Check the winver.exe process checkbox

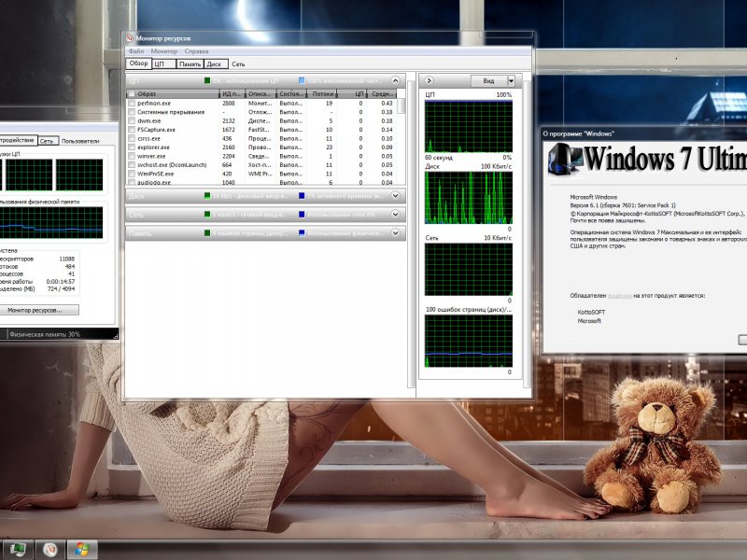132,156
